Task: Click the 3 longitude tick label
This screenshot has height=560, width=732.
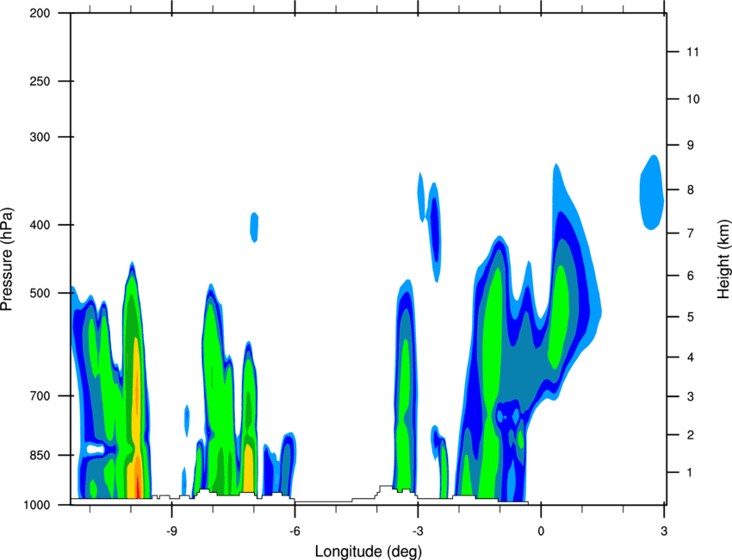Action: point(664,532)
